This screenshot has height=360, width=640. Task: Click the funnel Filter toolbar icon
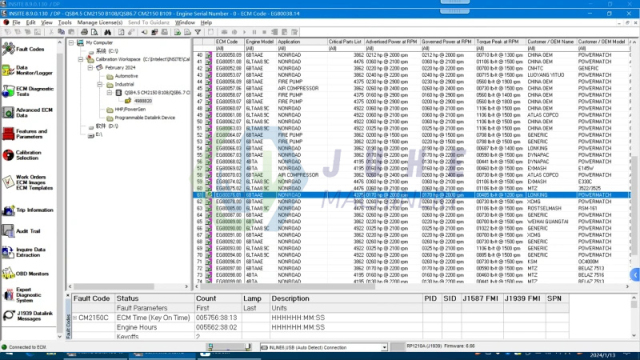click(198, 32)
